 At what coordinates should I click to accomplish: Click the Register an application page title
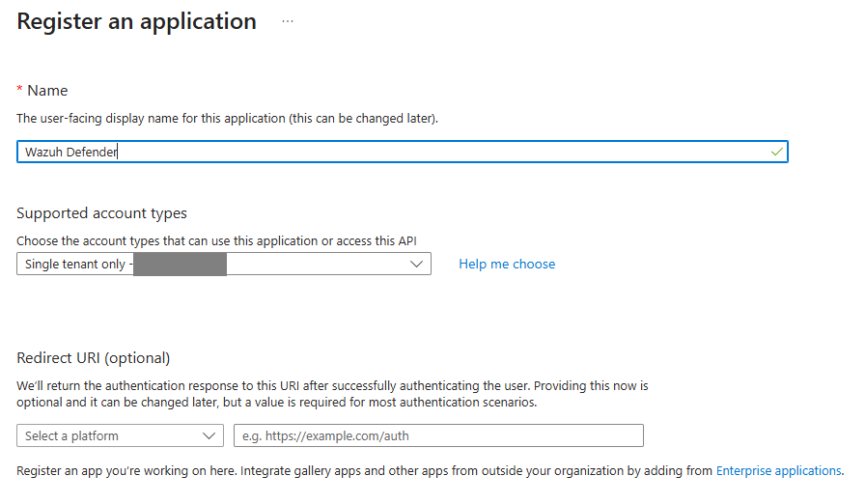click(x=137, y=21)
